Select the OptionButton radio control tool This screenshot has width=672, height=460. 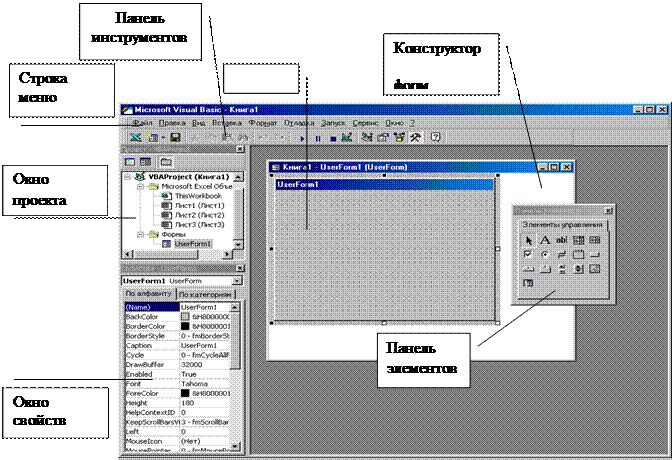tap(545, 254)
